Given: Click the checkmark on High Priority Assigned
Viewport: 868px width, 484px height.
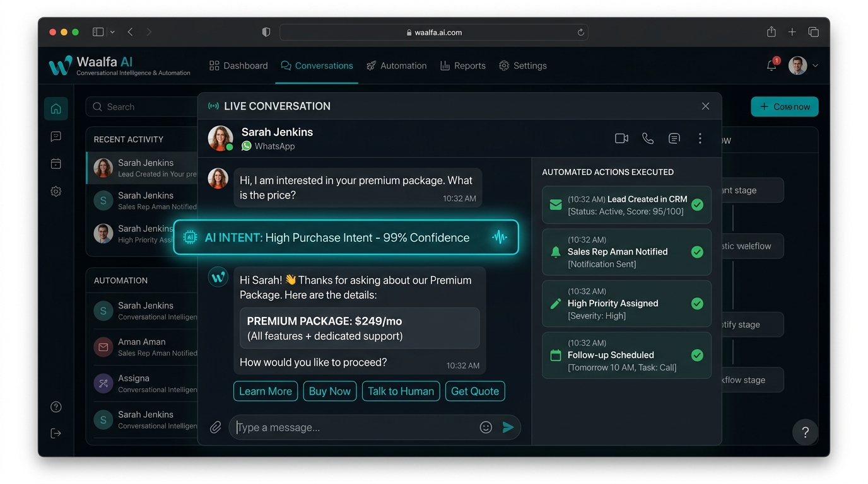Looking at the screenshot, I should coord(697,304).
